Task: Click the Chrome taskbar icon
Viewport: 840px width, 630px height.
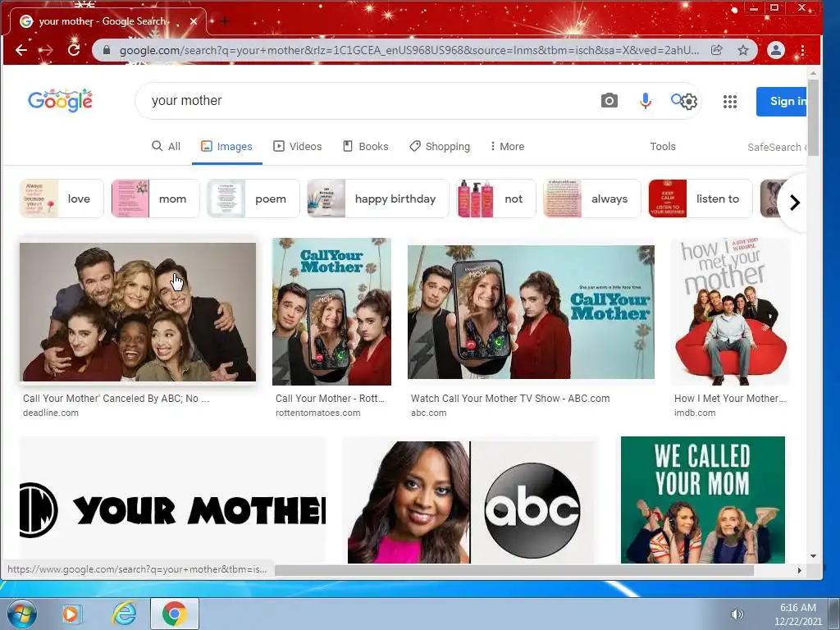Action: pos(175,614)
